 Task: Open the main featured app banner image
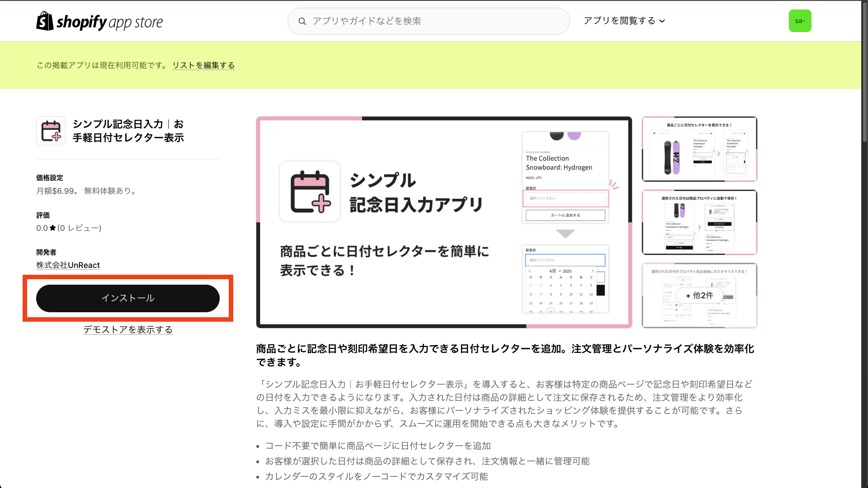(443, 222)
